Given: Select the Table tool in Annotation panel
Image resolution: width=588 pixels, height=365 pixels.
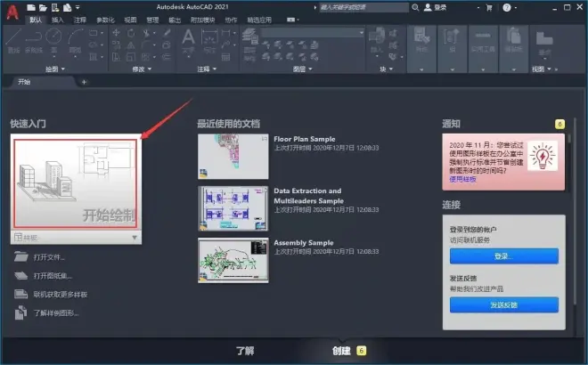Looking at the screenshot, I should click(x=225, y=57).
